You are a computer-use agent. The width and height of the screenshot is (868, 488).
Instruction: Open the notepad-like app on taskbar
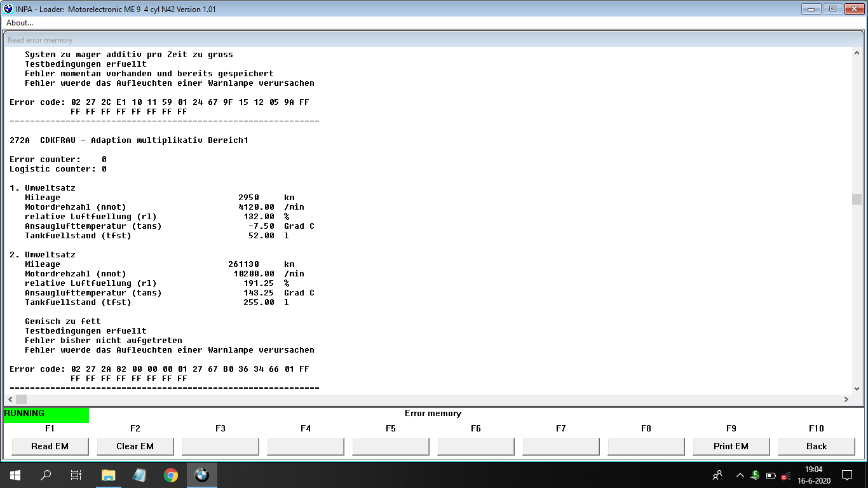click(x=139, y=475)
